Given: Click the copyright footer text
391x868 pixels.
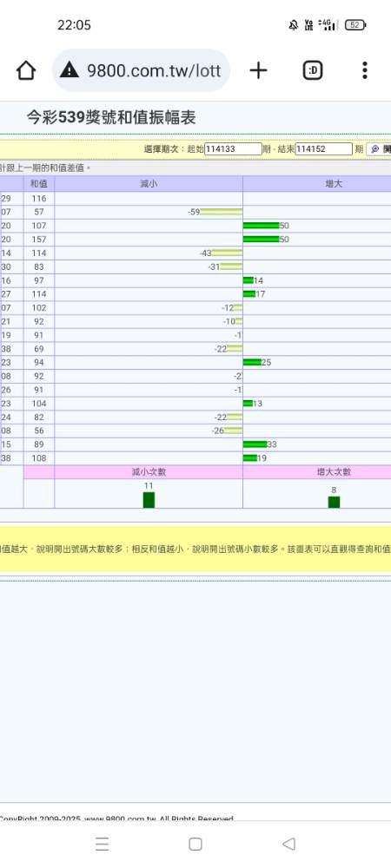Looking at the screenshot, I should click(116, 819).
